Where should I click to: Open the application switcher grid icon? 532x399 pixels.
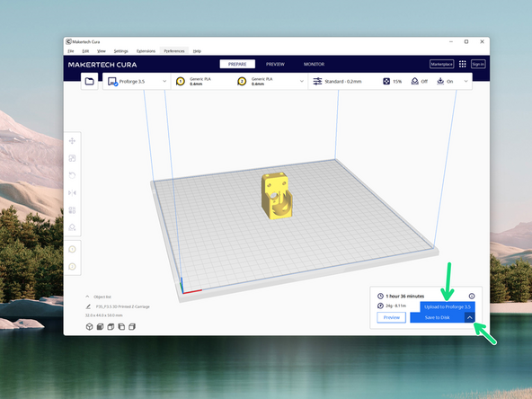(463, 64)
